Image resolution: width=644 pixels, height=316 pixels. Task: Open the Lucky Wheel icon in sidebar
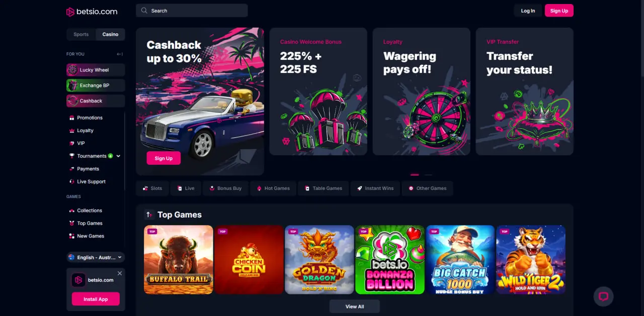click(x=73, y=70)
